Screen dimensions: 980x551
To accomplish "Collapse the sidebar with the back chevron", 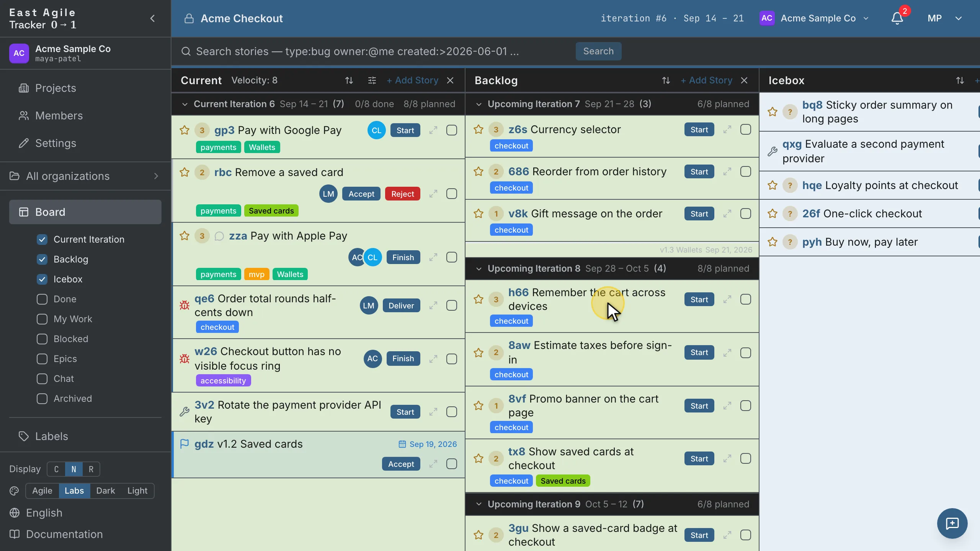I will pyautogui.click(x=152, y=18).
